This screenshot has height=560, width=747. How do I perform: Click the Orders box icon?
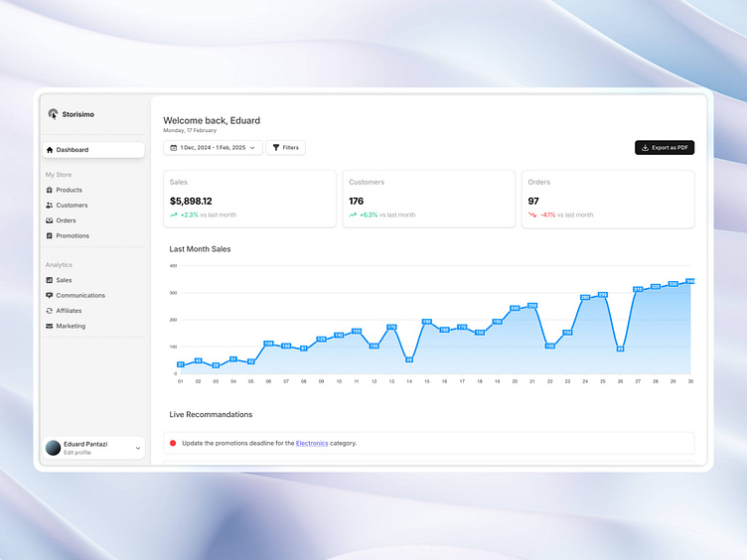click(50, 220)
